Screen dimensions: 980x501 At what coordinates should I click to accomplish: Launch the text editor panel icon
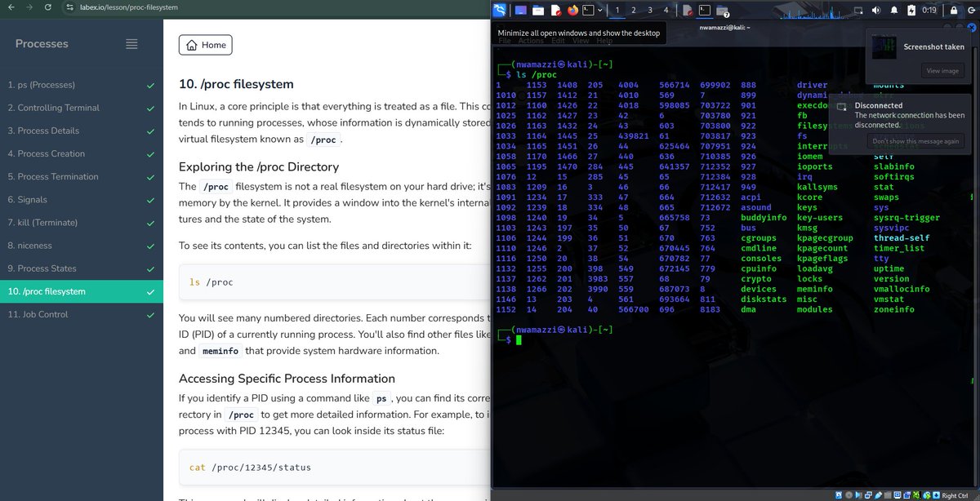pyautogui.click(x=556, y=10)
